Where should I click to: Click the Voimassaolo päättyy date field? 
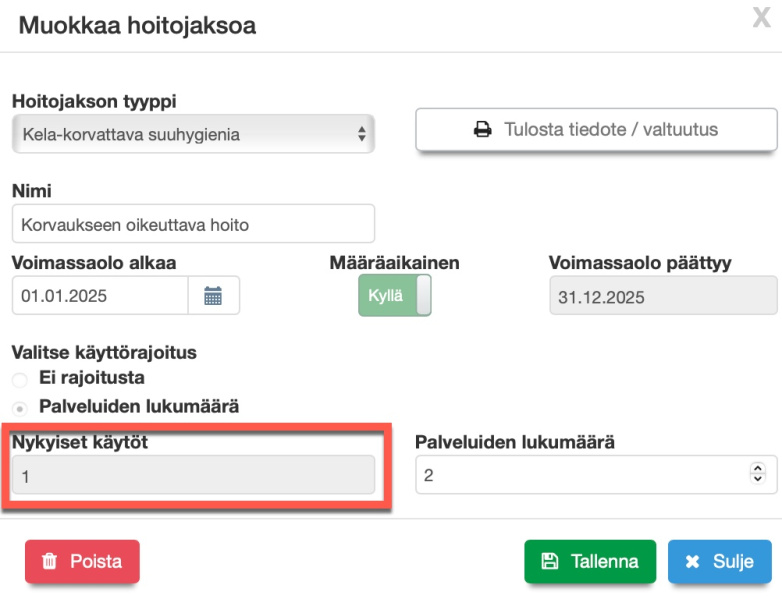click(x=662, y=297)
